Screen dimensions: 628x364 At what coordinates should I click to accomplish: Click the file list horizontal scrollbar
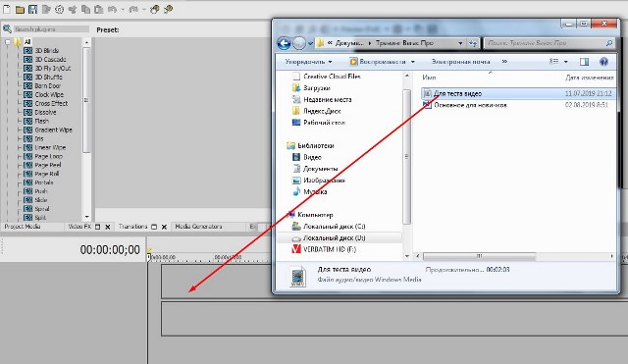pyautogui.click(x=480, y=256)
